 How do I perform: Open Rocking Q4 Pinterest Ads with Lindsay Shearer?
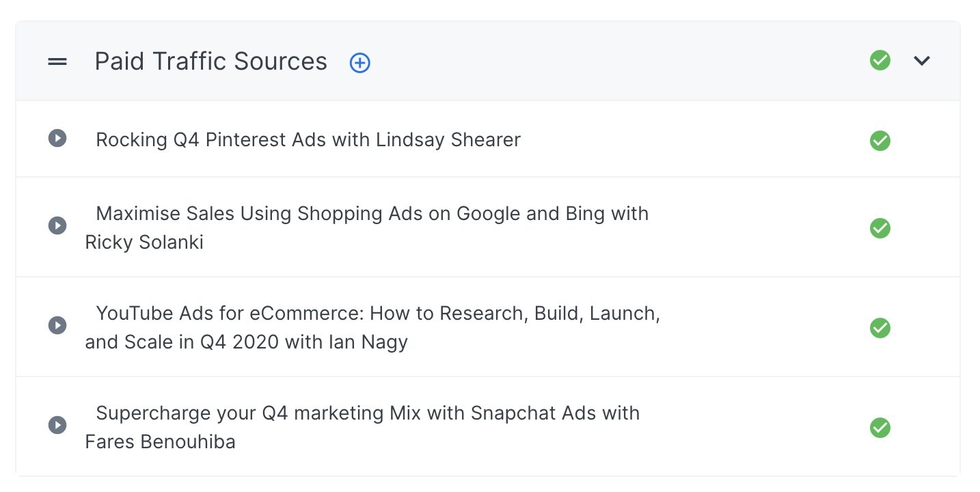308,139
